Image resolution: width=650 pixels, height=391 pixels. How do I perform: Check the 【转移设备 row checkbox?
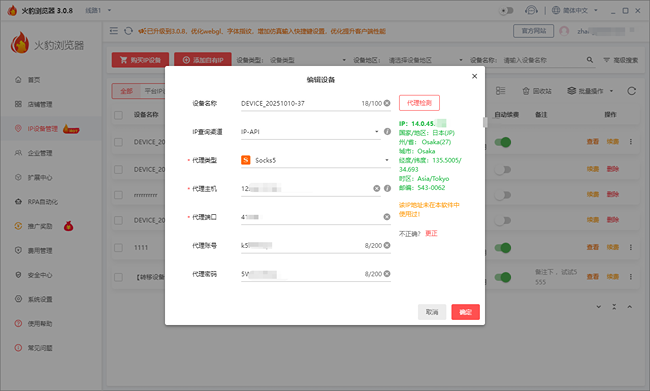tap(118, 277)
